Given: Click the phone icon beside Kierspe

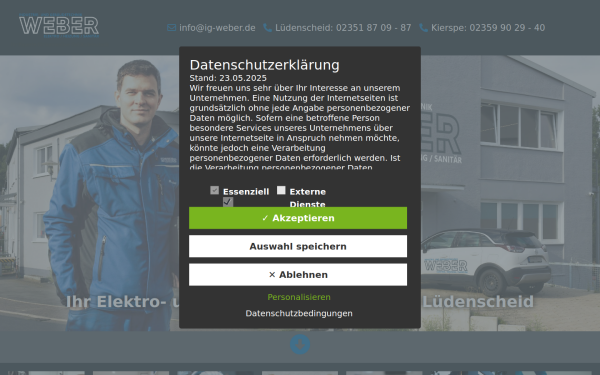Looking at the screenshot, I should point(424,28).
